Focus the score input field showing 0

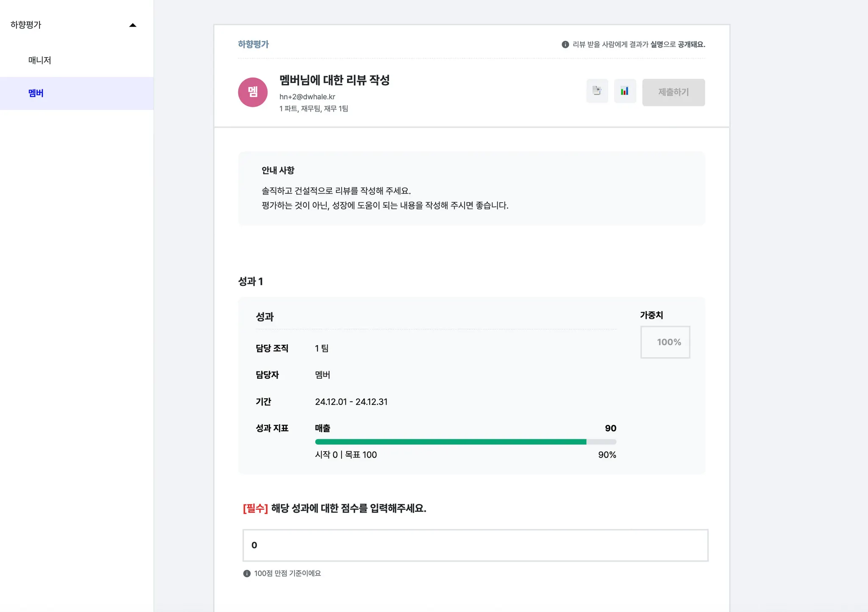click(475, 545)
